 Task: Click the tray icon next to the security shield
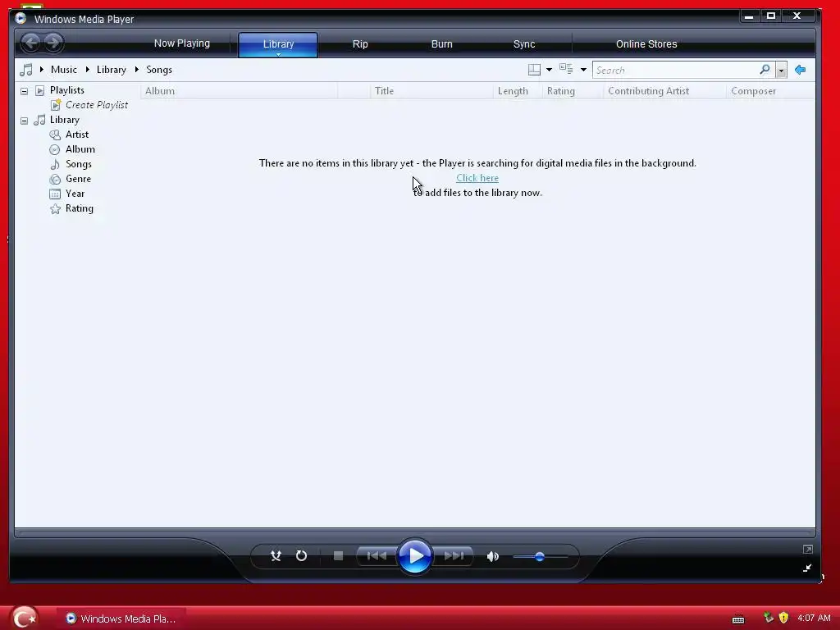point(769,618)
